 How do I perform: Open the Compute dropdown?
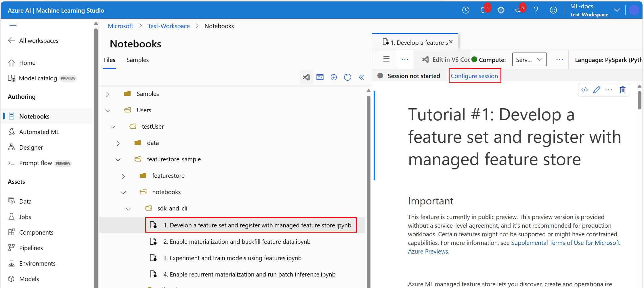(529, 59)
